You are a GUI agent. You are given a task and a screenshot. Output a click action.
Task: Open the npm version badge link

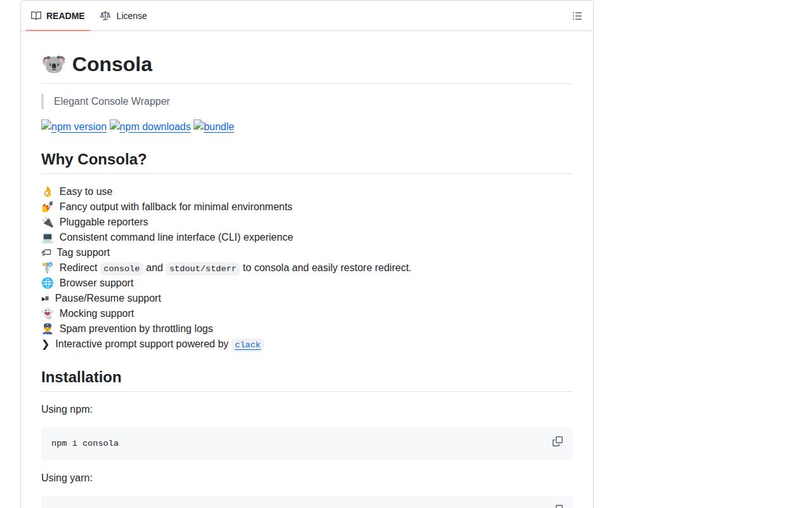coord(74,126)
